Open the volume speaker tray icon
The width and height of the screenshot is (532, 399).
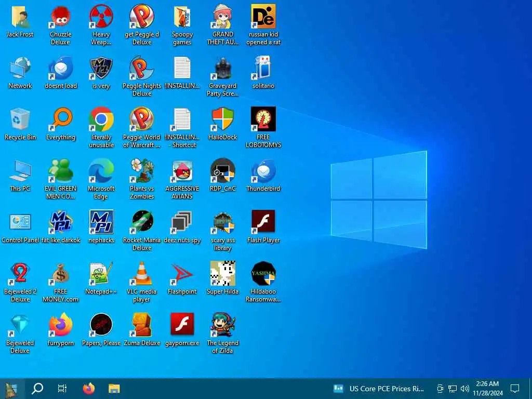(465, 389)
